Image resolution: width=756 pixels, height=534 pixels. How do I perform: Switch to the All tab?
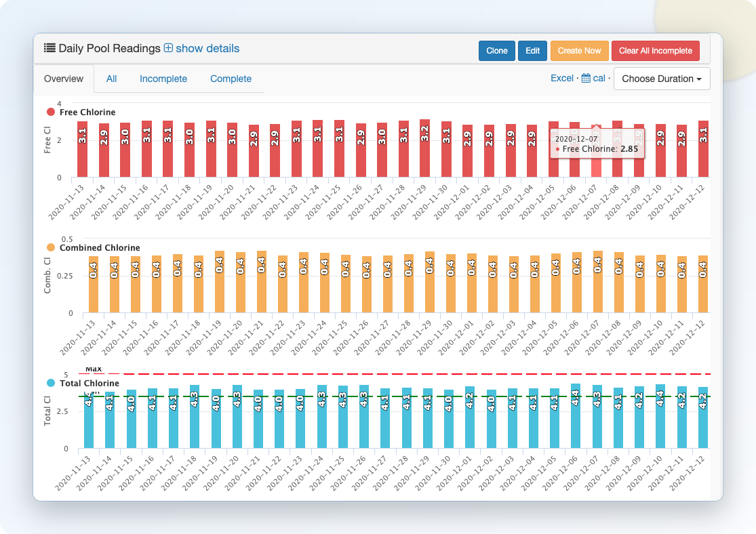pyautogui.click(x=111, y=79)
